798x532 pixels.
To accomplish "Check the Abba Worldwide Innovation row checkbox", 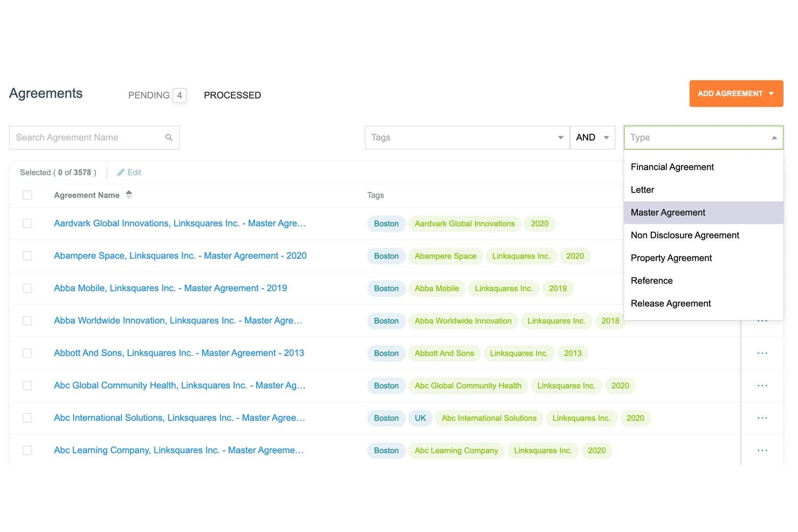I will tap(27, 321).
